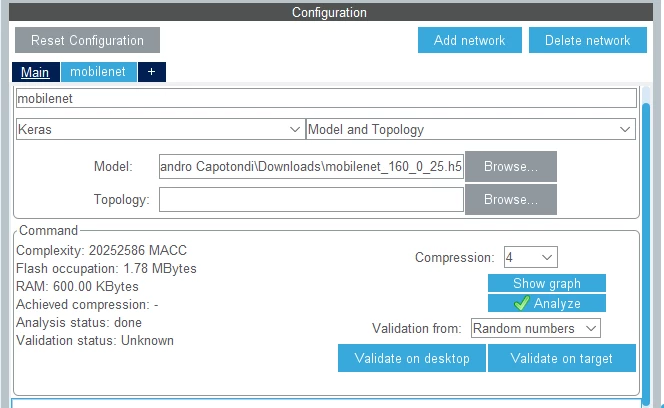Click the Model path input field

pyautogui.click(x=311, y=167)
